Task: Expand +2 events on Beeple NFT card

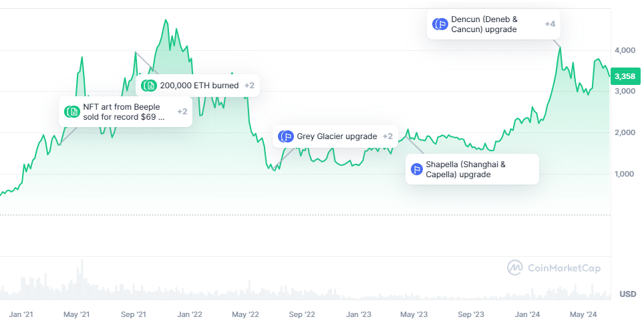Action: pyautogui.click(x=182, y=112)
